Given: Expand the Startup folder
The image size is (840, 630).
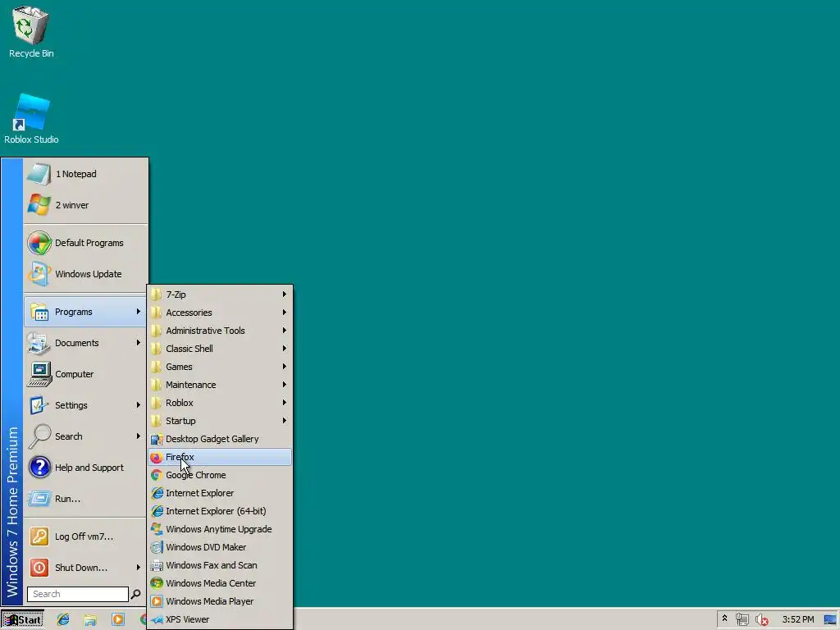Looking at the screenshot, I should 220,421.
